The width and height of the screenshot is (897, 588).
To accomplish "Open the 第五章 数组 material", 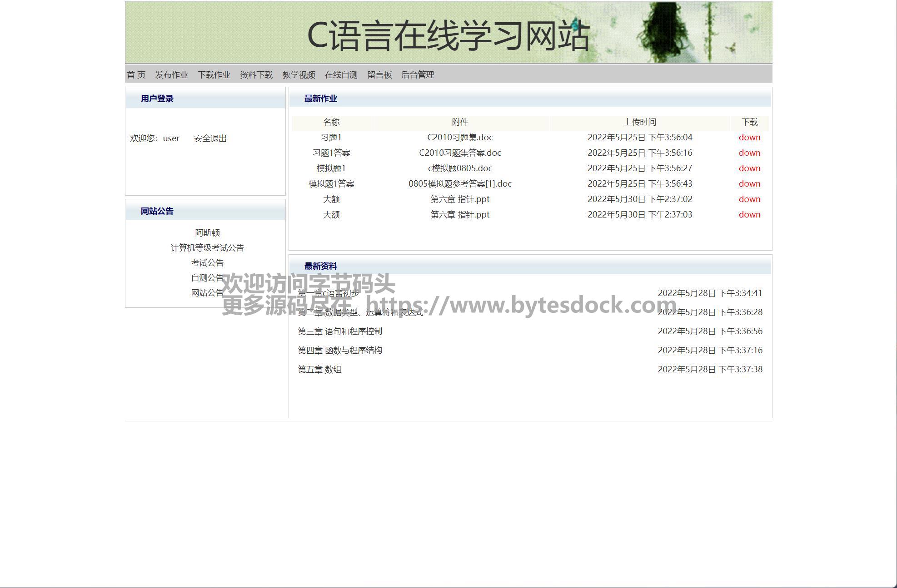I will [x=319, y=370].
